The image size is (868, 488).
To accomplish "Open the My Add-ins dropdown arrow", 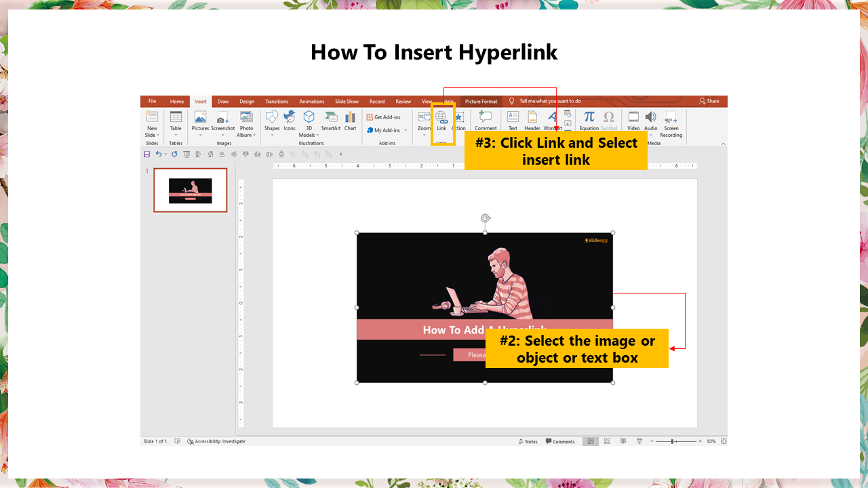I will click(x=406, y=130).
